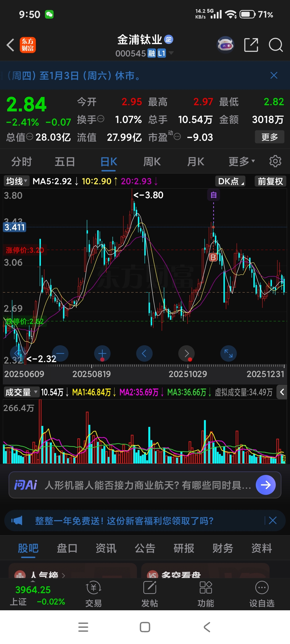Open the 公告 tab
Viewport: 290px width, 644px height.
click(x=145, y=548)
